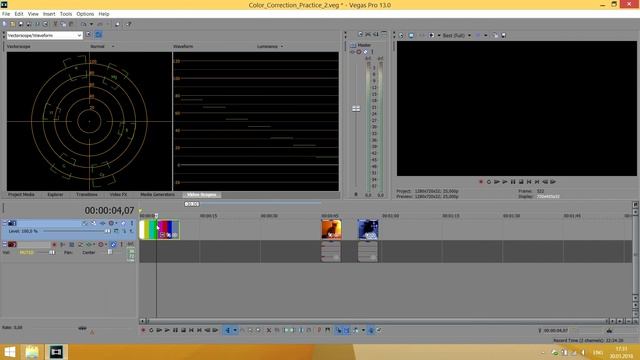
Task: Click the audio track Vol slider handle
Action: coord(52,253)
